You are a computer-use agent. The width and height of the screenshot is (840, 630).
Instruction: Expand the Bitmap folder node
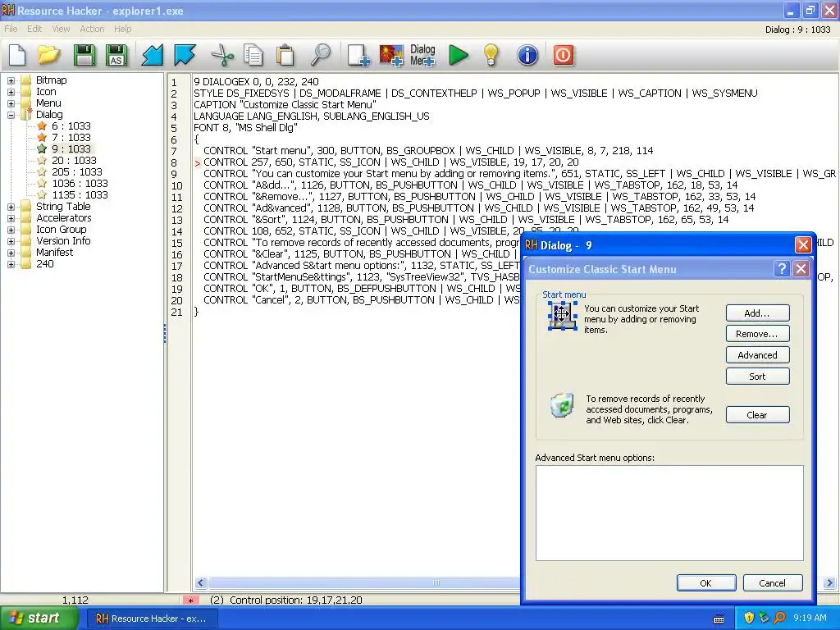click(11, 81)
